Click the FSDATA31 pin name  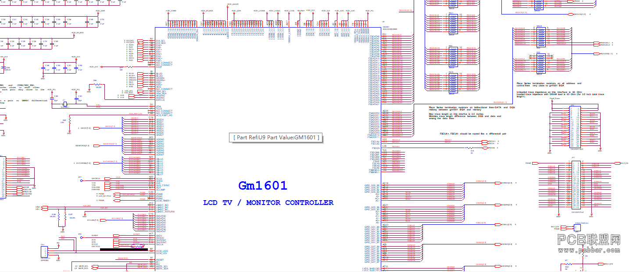pyautogui.click(x=374, y=105)
